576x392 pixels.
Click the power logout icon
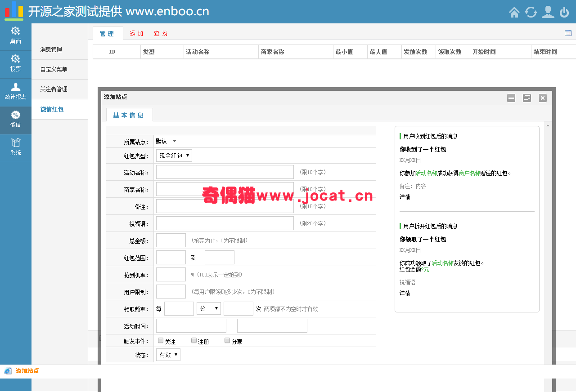pyautogui.click(x=564, y=12)
